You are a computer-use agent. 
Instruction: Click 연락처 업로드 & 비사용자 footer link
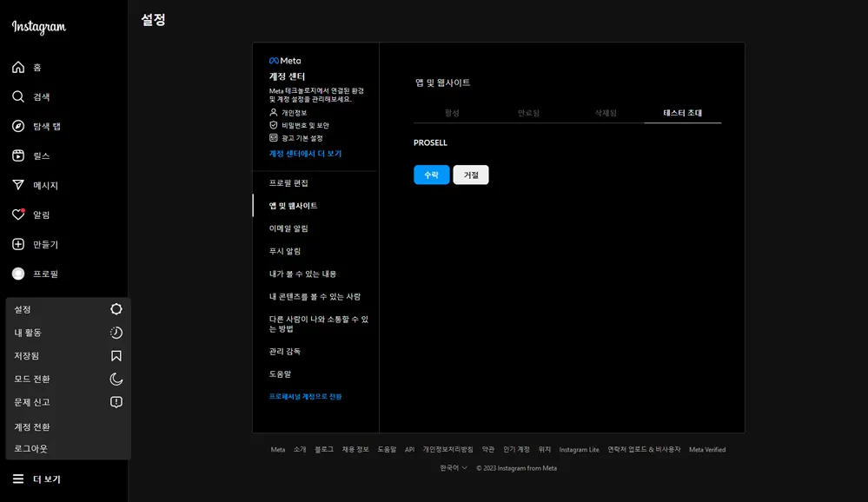644,449
